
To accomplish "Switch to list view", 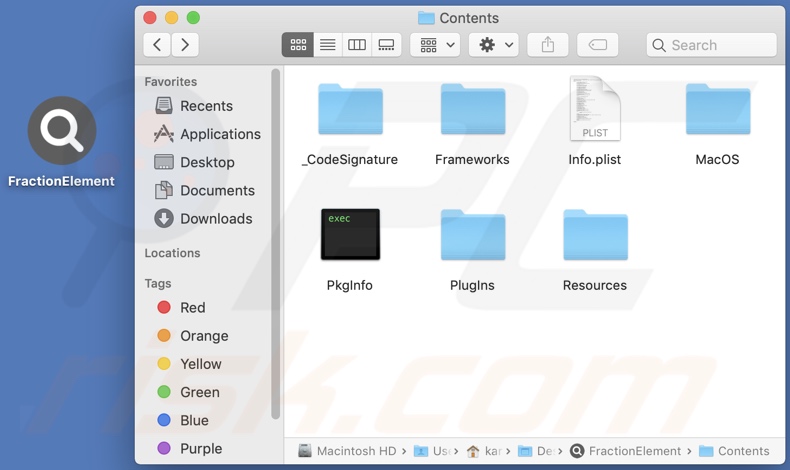I will point(327,45).
